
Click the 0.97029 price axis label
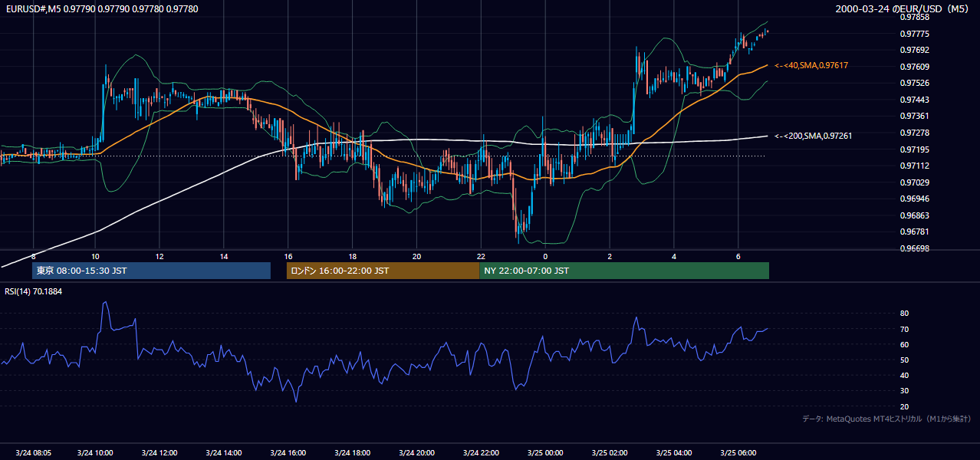click(x=915, y=182)
